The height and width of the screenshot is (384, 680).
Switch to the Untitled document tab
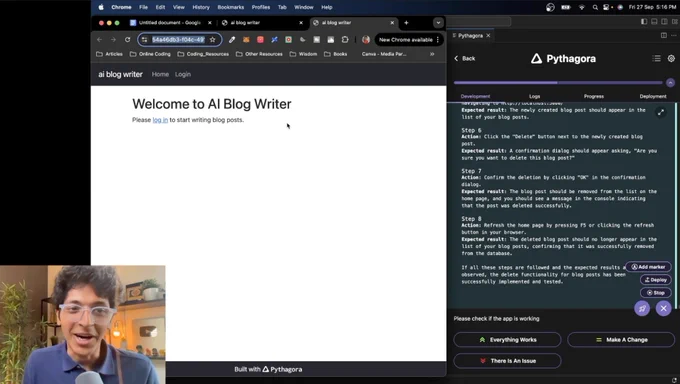(x=169, y=23)
